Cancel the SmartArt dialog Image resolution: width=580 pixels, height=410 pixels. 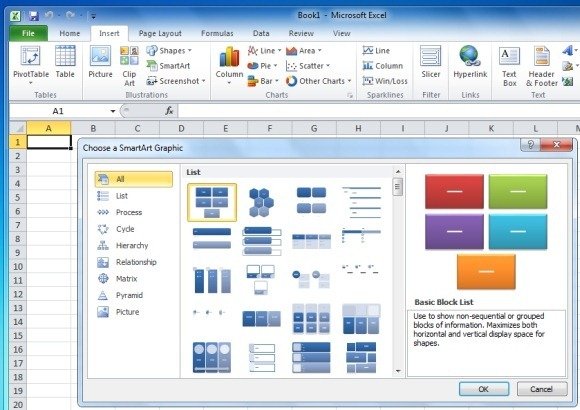pos(542,389)
